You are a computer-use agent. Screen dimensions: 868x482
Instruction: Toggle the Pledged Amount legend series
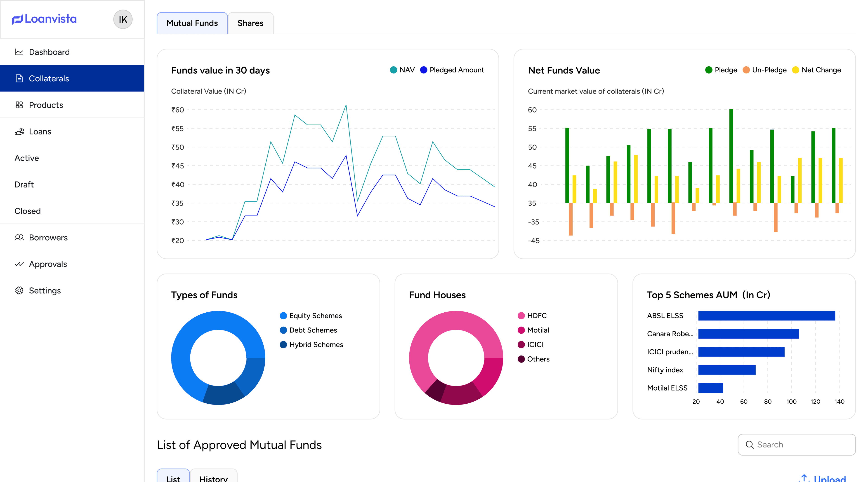click(x=452, y=70)
